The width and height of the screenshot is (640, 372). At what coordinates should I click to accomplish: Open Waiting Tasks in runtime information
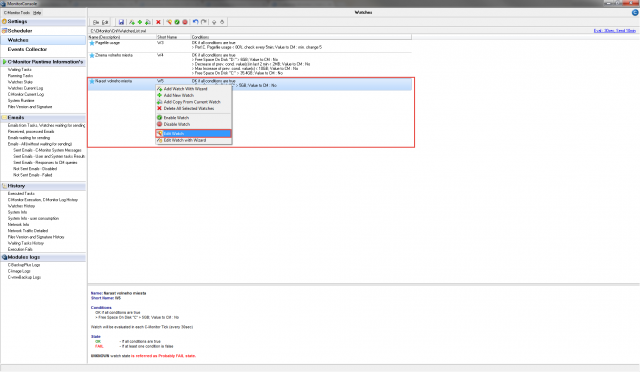pyautogui.click(x=20, y=70)
